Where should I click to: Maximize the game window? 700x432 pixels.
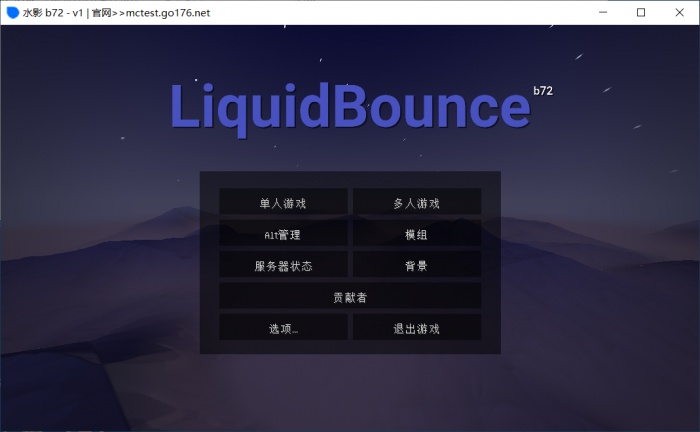coord(641,12)
